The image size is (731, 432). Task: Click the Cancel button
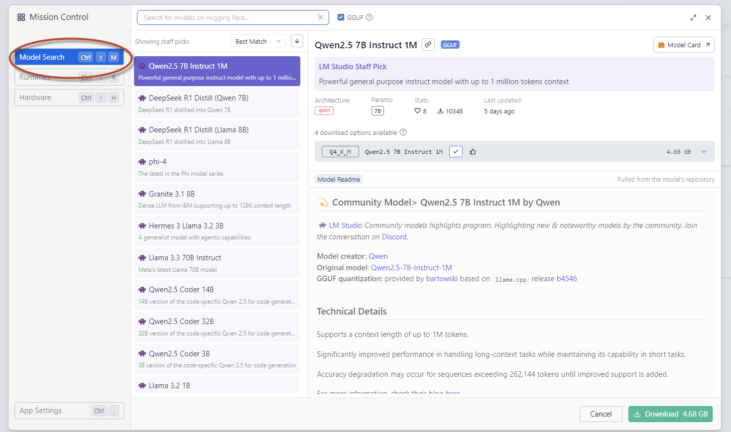[600, 413]
